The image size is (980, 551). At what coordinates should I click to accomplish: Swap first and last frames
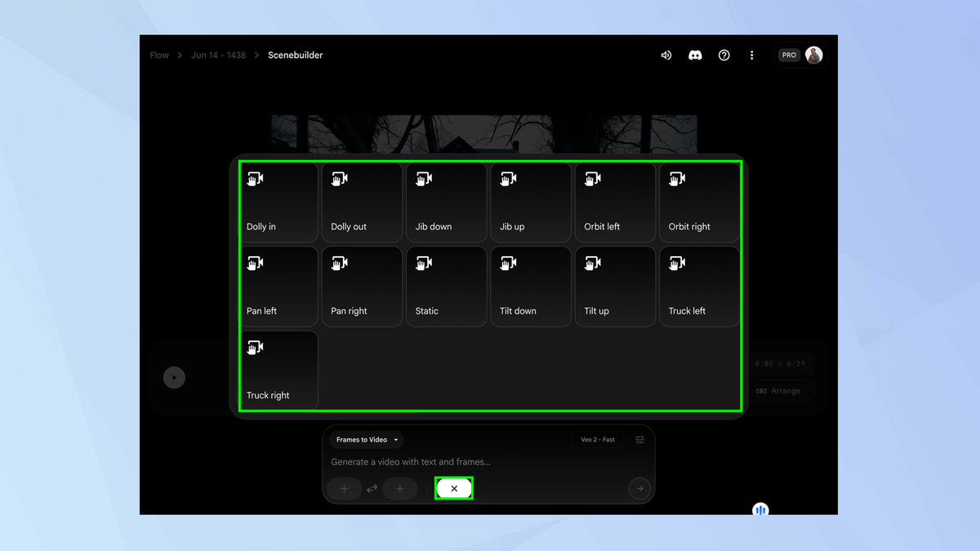pyautogui.click(x=372, y=489)
